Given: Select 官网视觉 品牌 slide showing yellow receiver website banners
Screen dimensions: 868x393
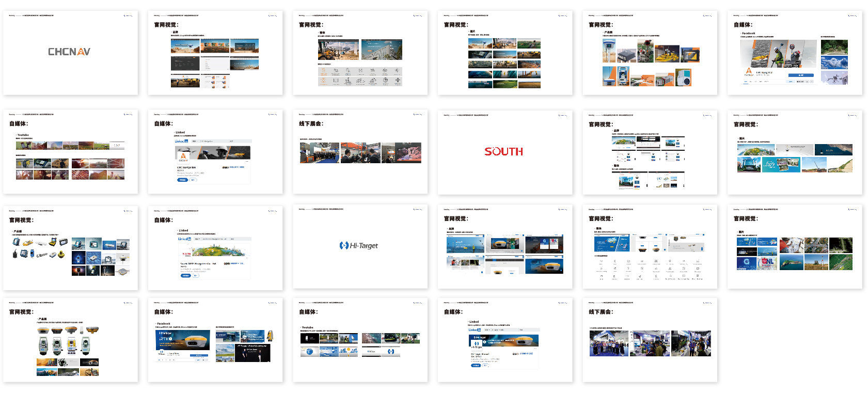Looking at the screenshot, I should tap(505, 246).
